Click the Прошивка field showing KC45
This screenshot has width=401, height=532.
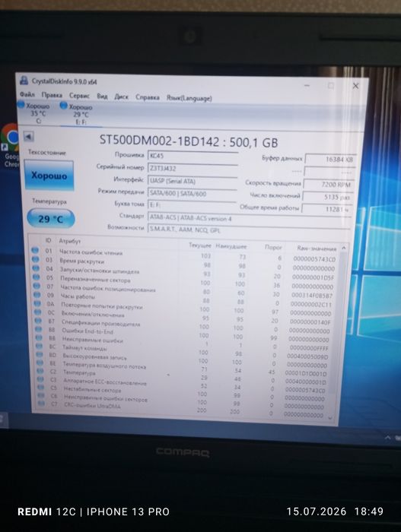click(193, 156)
